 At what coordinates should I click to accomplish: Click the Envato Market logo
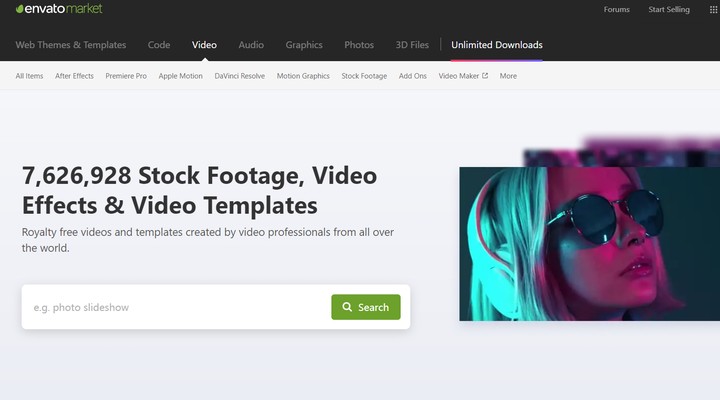point(59,9)
